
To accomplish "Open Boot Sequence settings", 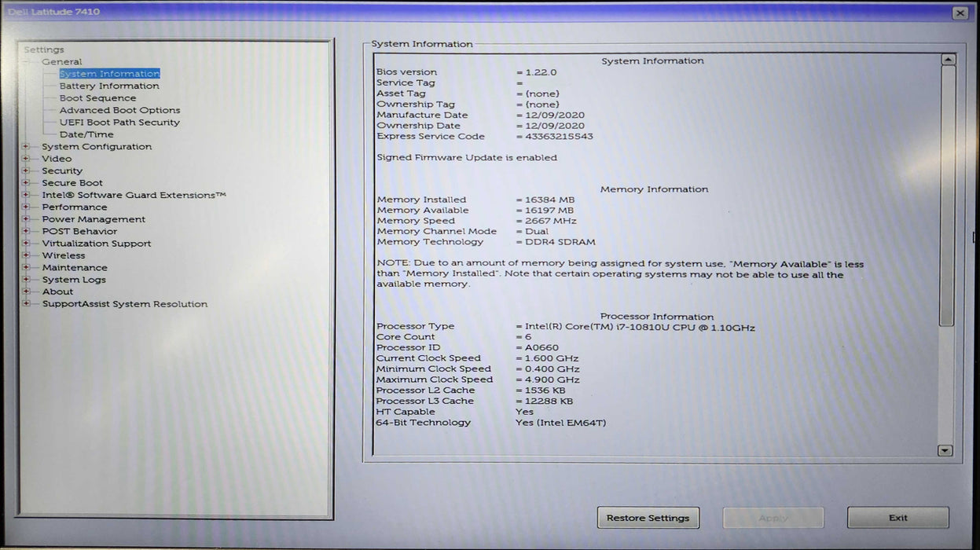I will click(x=97, y=98).
